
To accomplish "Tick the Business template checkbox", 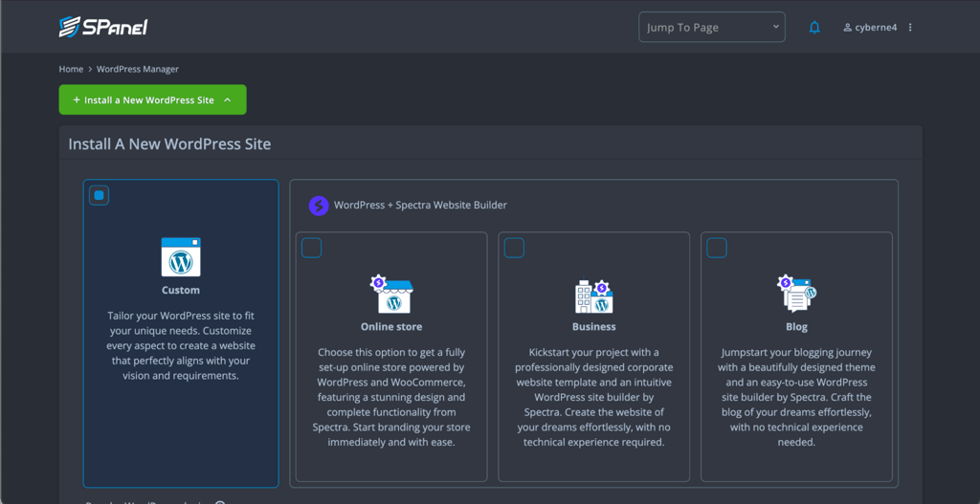I will point(514,248).
